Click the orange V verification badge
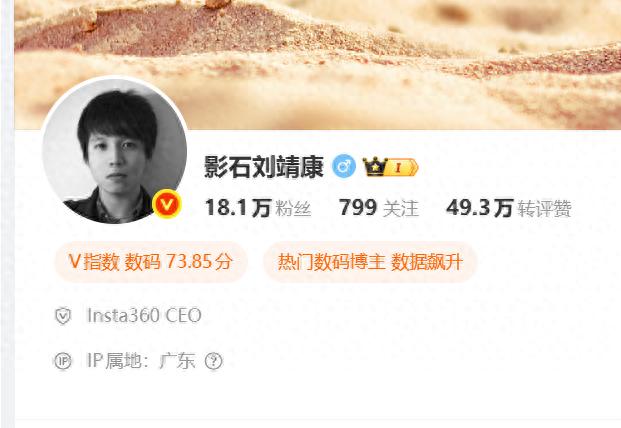Image resolution: width=621 pixels, height=428 pixels. pyautogui.click(x=167, y=204)
